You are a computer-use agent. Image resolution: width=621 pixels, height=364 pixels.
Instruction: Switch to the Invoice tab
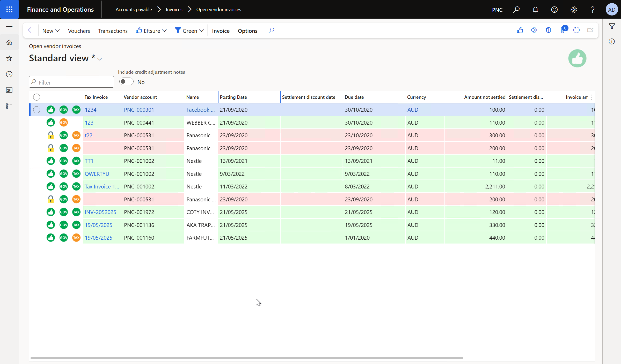click(x=221, y=31)
